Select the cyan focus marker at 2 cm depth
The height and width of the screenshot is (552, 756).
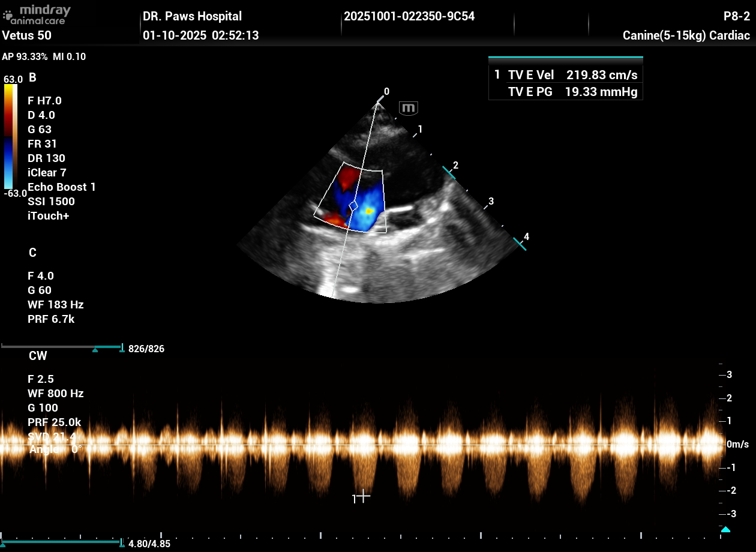coord(449,173)
